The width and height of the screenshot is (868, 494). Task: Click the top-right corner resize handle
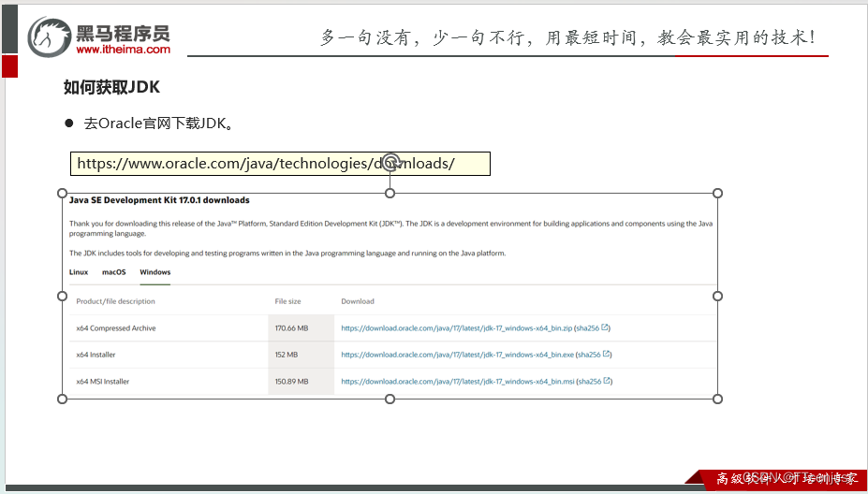click(717, 193)
